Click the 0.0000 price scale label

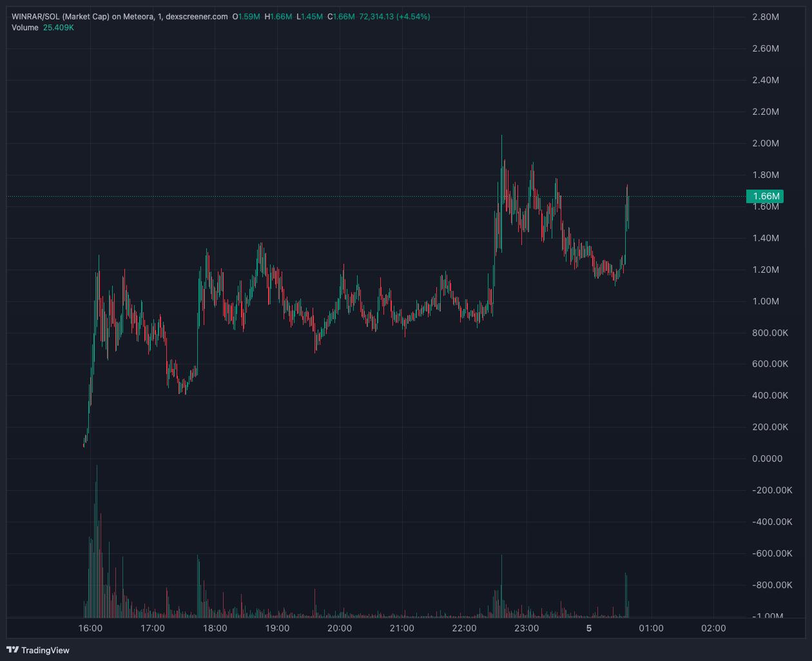[767, 459]
